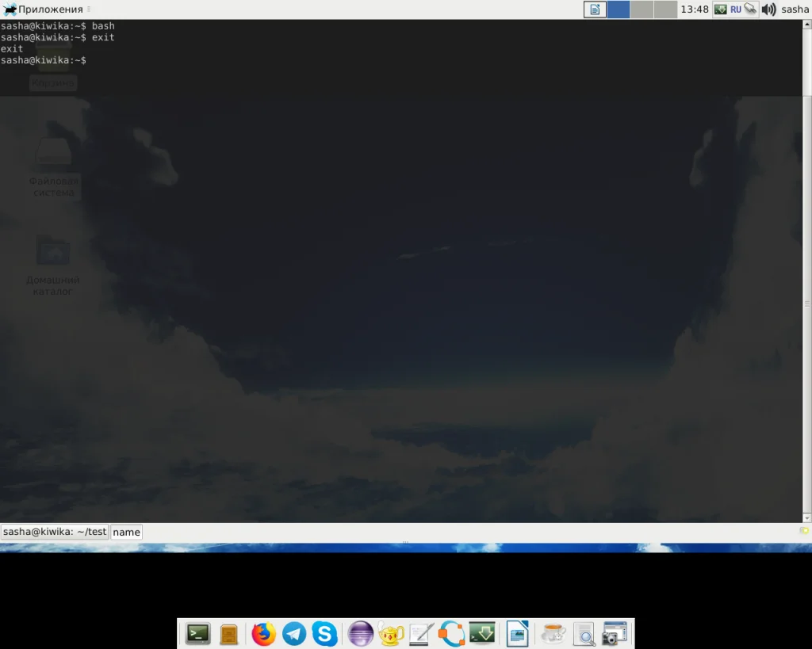Click the terminal scrollbar up arrow

coord(806,23)
